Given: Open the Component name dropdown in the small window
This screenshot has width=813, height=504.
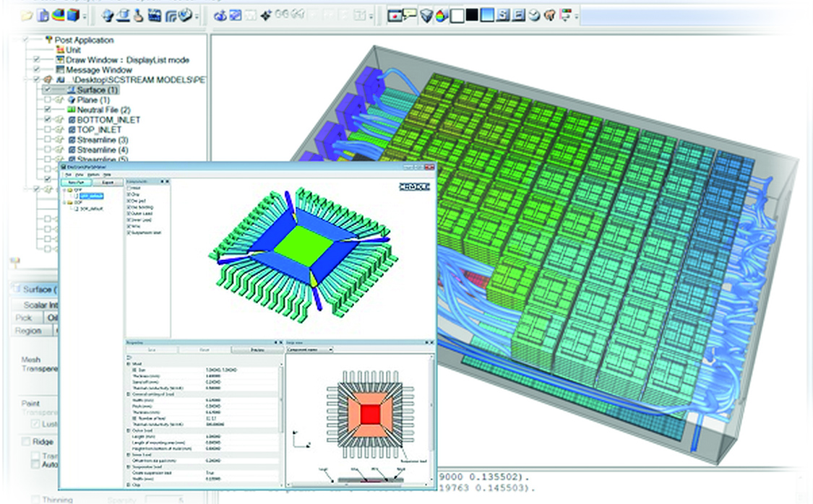Looking at the screenshot, I should coord(310,350).
